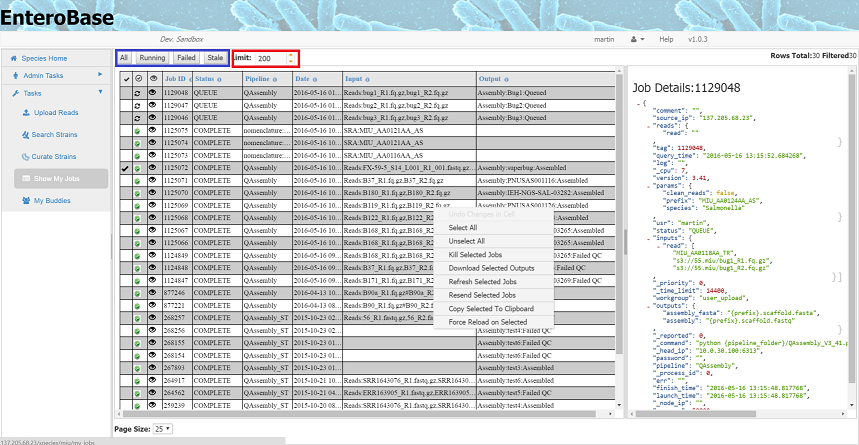Click the refresh icon for job 1129046
Viewport: 859px width, 445px height.
pos(137,118)
